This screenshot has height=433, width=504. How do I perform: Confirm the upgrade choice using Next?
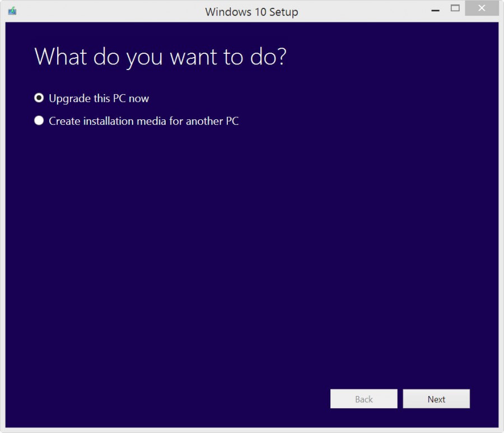point(436,399)
